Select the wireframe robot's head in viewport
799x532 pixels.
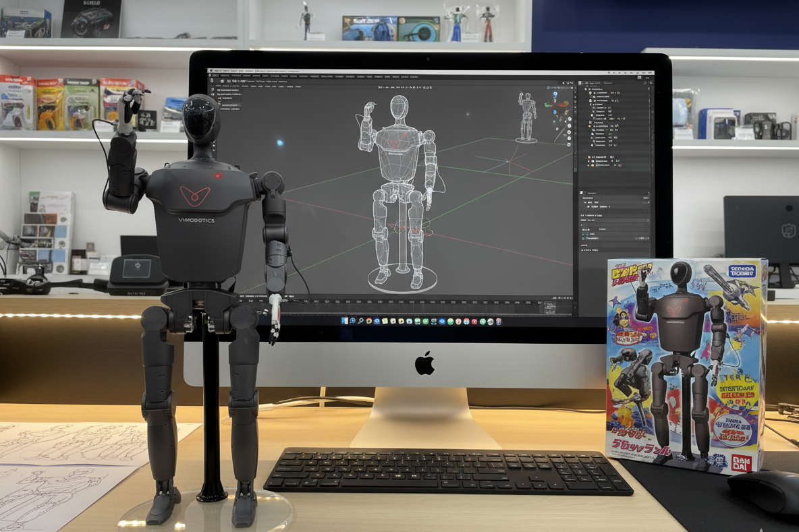click(399, 108)
